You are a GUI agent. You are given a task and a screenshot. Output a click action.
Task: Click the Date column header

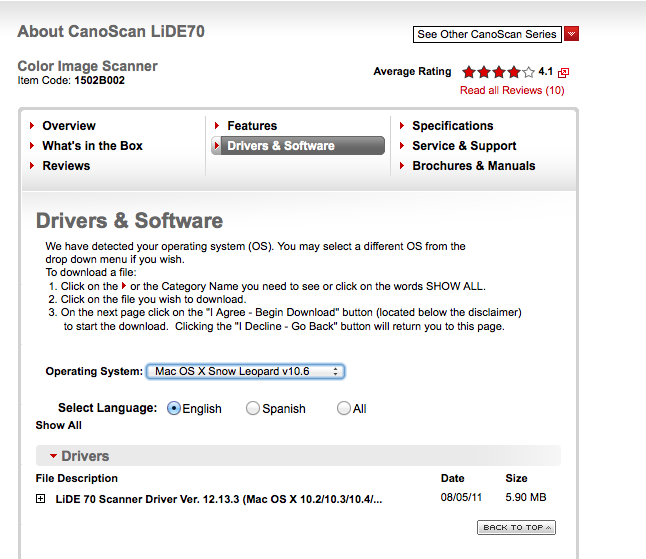tap(452, 478)
